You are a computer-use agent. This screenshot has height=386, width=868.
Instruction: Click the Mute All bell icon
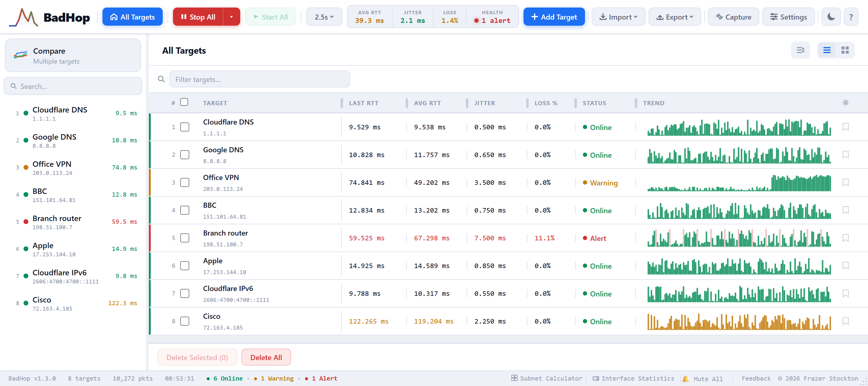(x=685, y=378)
